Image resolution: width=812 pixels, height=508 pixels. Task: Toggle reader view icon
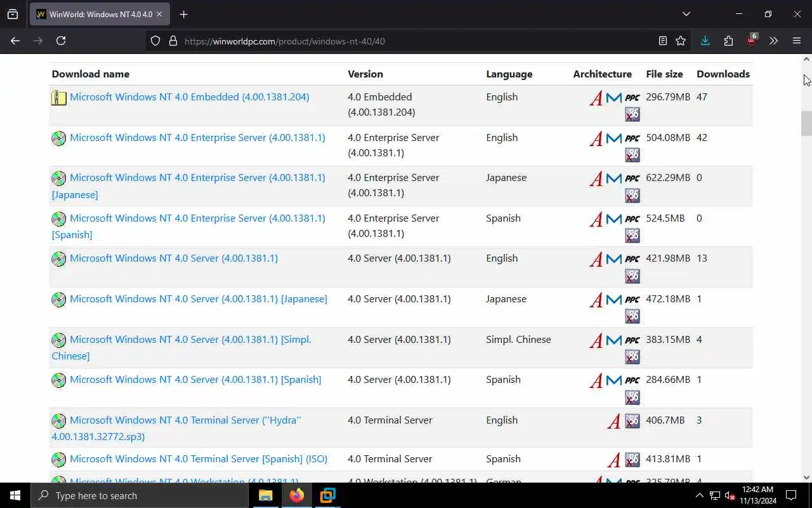pyautogui.click(x=662, y=41)
